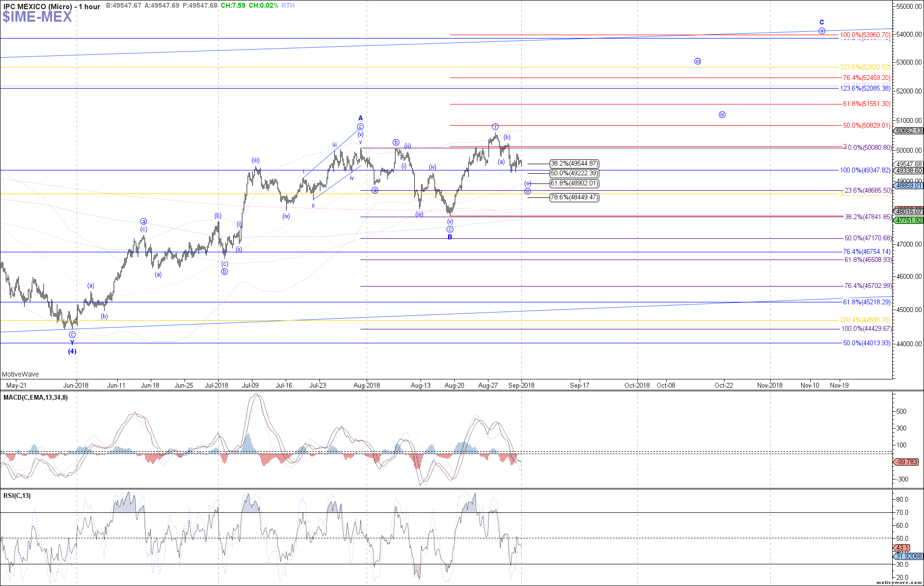The height and width of the screenshot is (586, 924).
Task: Click the 49338.60 price tag on axis
Action: pyautogui.click(x=908, y=171)
